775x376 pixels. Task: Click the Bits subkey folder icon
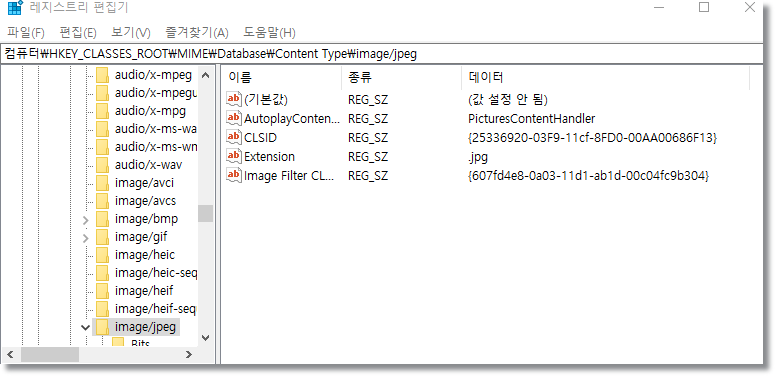(118, 342)
